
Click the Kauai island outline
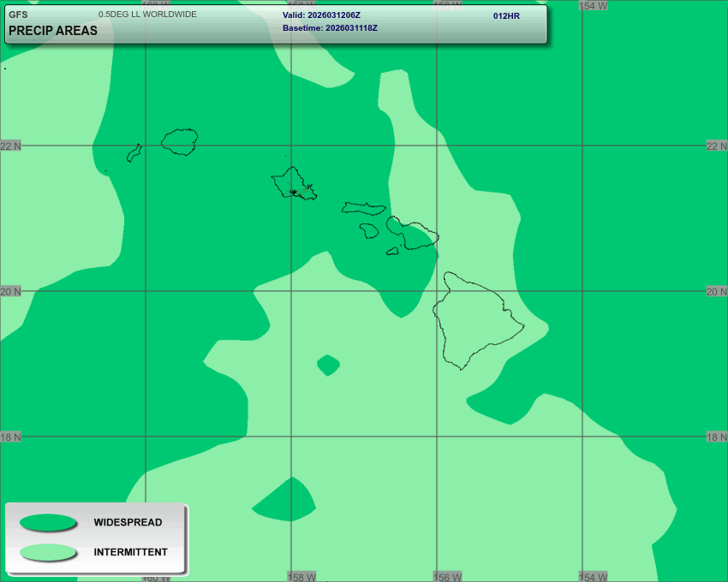pos(181,141)
